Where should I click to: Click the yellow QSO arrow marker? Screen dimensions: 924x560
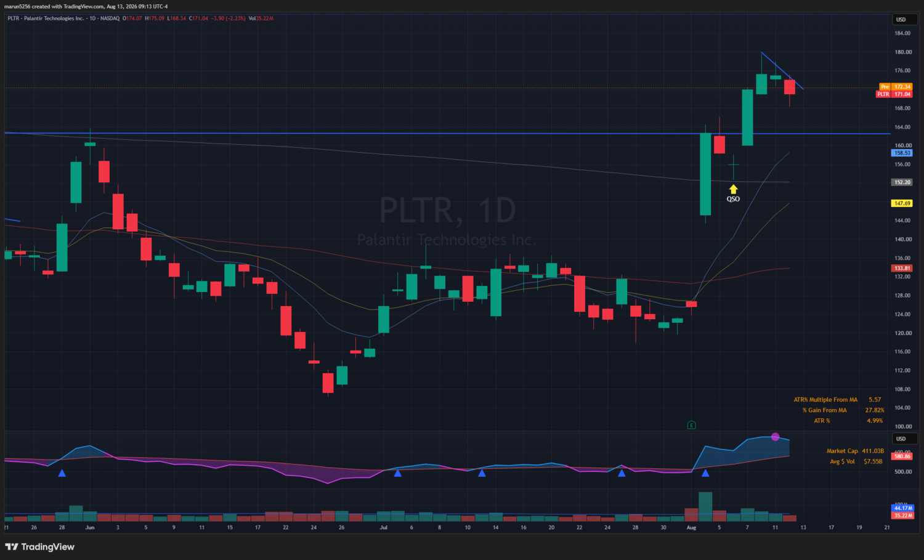(733, 190)
